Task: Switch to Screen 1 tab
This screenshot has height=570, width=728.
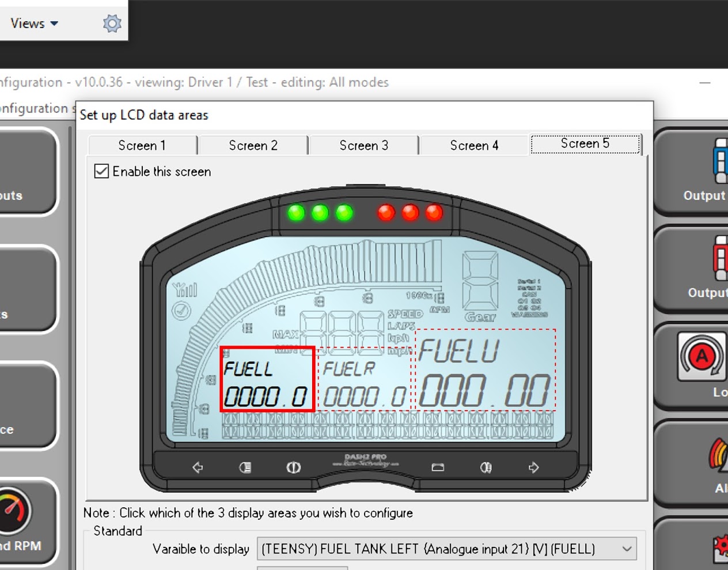Action: [x=142, y=145]
